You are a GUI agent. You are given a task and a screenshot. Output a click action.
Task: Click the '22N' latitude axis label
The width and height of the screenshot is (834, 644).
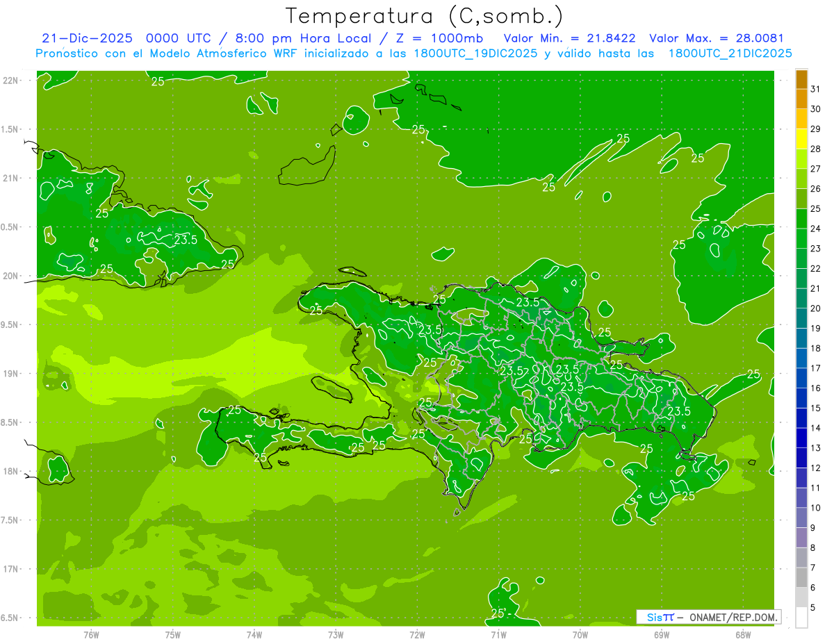[x=11, y=80]
